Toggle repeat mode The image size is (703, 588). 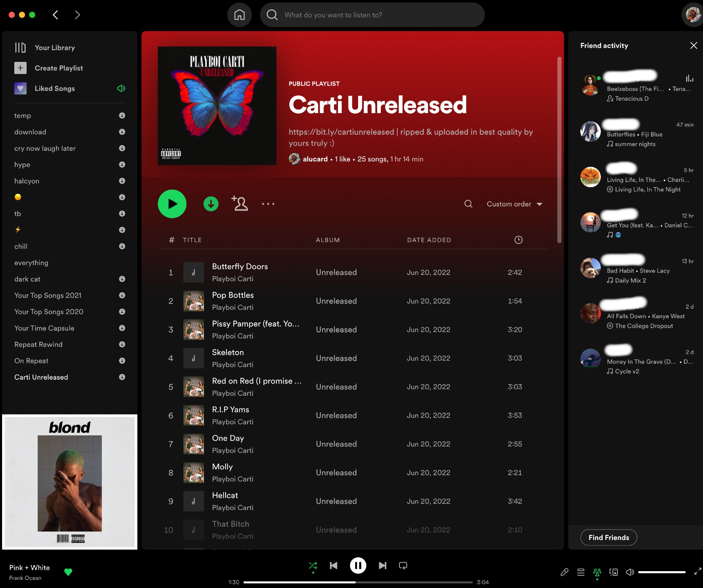tap(403, 566)
